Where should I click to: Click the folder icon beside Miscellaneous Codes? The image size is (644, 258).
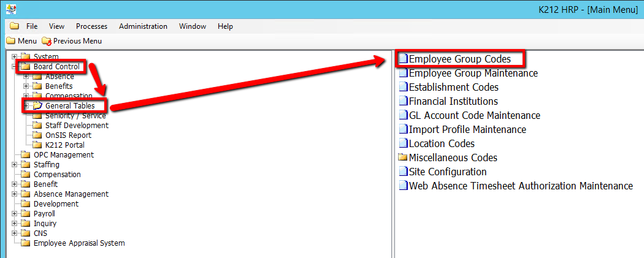pyautogui.click(x=403, y=157)
